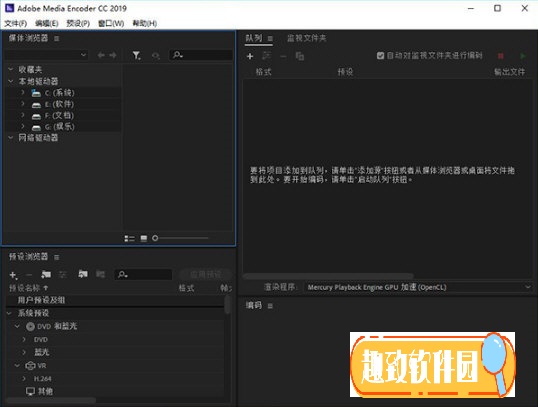This screenshot has width=538, height=407.
Task: Click the Preset Browser vertical scrollbar
Action: [227, 305]
